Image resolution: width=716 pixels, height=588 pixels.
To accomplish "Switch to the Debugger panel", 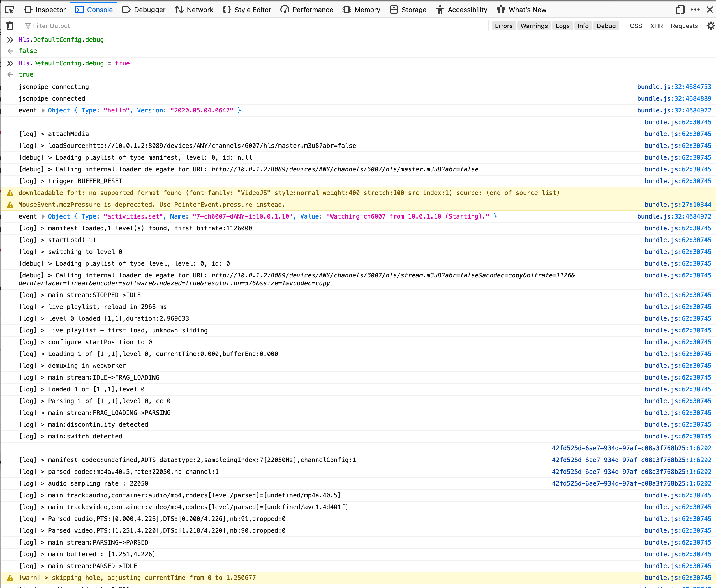I will (x=144, y=10).
